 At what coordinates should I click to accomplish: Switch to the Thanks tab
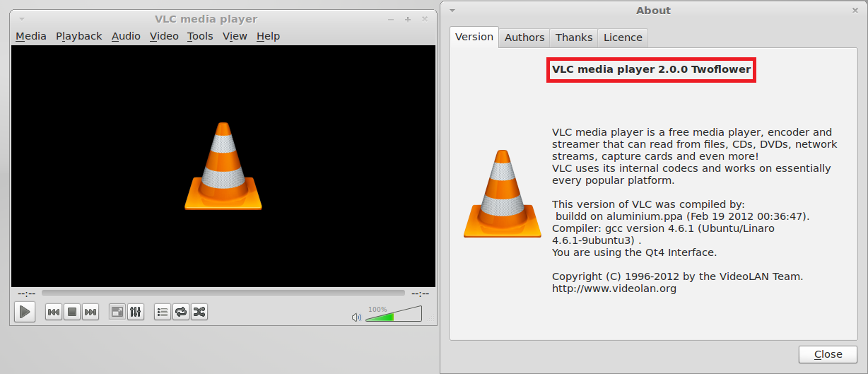tap(574, 37)
